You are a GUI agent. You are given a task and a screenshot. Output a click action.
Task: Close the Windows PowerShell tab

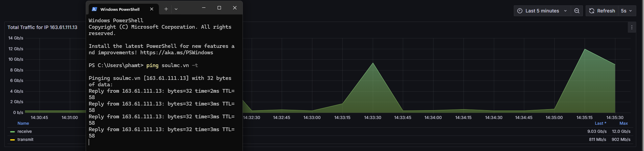(x=152, y=9)
